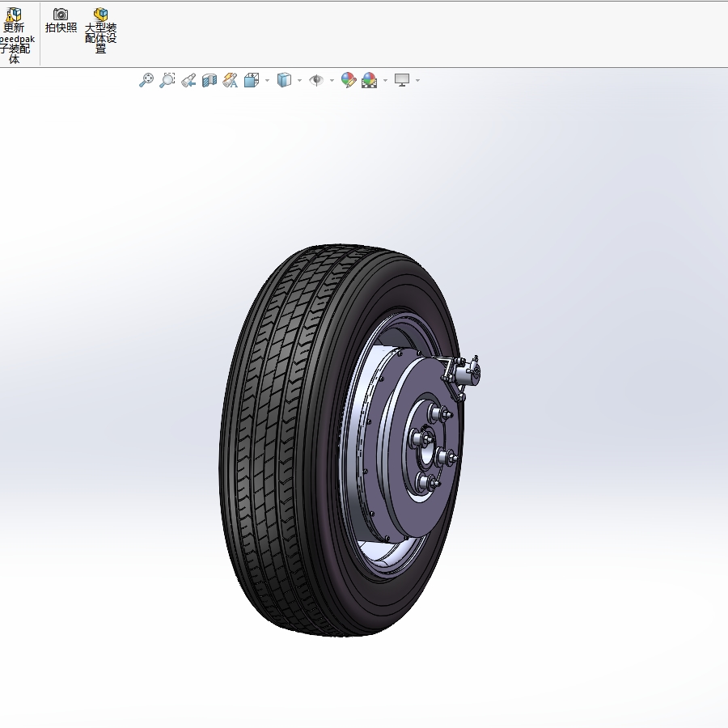Click the View Settings monitor icon
This screenshot has height=728, width=728.
tap(403, 80)
